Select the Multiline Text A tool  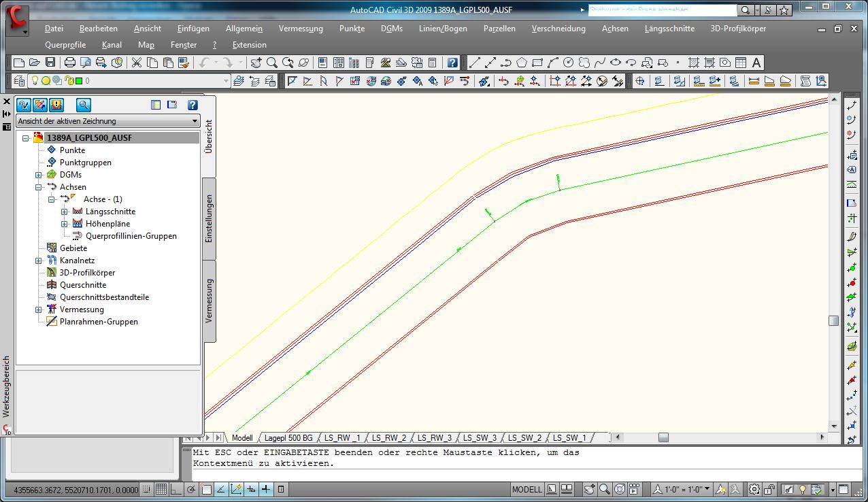point(756,63)
